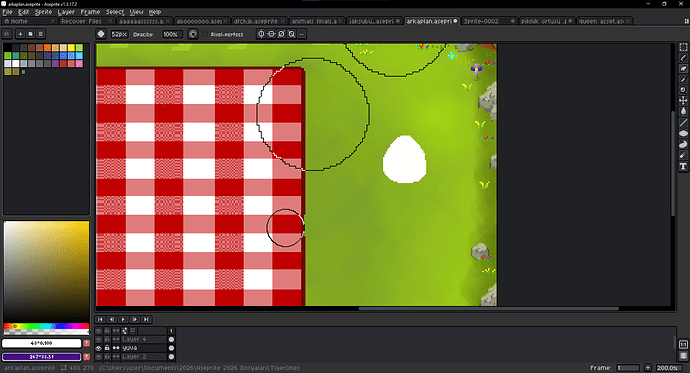Switch to the drchjb.aseprite tab
The image size is (690, 373).
(x=259, y=21)
